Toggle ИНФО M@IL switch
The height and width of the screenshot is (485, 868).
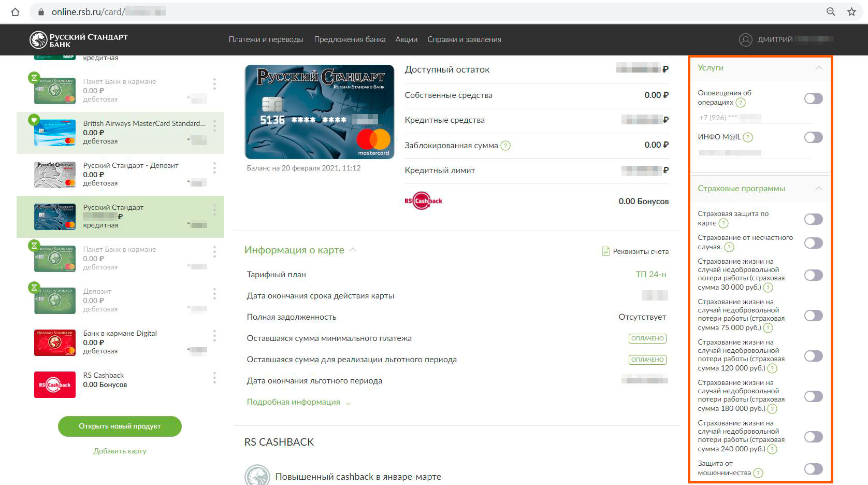pyautogui.click(x=813, y=137)
